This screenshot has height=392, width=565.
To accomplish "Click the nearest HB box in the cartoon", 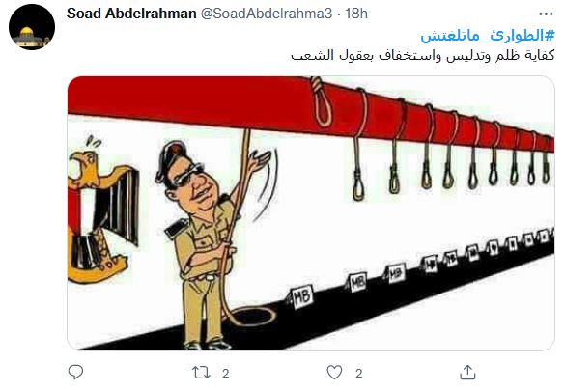I will pyautogui.click(x=302, y=297).
